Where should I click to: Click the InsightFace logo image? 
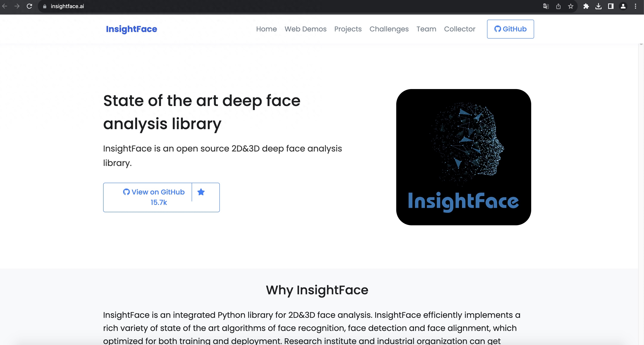coord(464,157)
